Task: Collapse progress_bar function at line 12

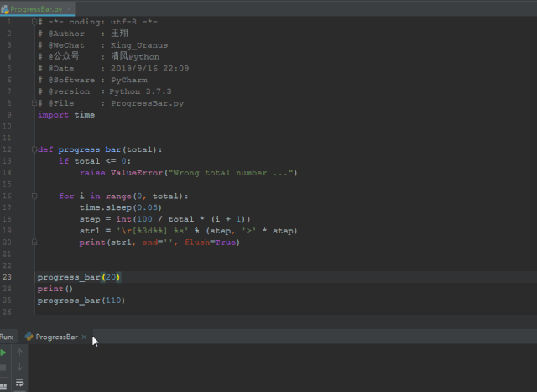Action: pyautogui.click(x=34, y=149)
